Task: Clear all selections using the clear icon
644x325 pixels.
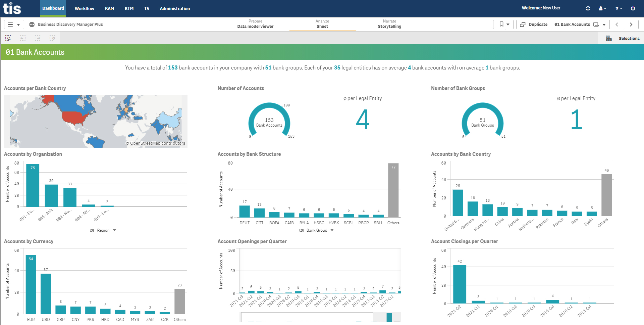Action: [x=53, y=38]
